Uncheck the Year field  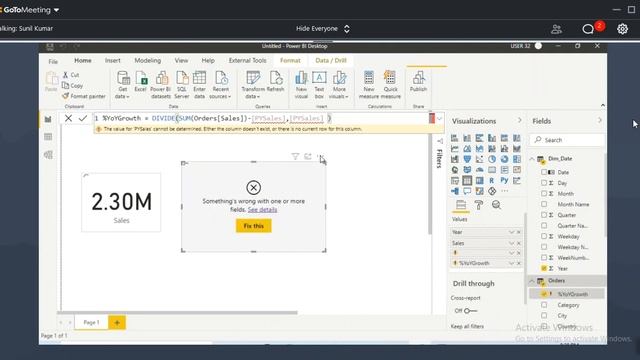[544, 268]
